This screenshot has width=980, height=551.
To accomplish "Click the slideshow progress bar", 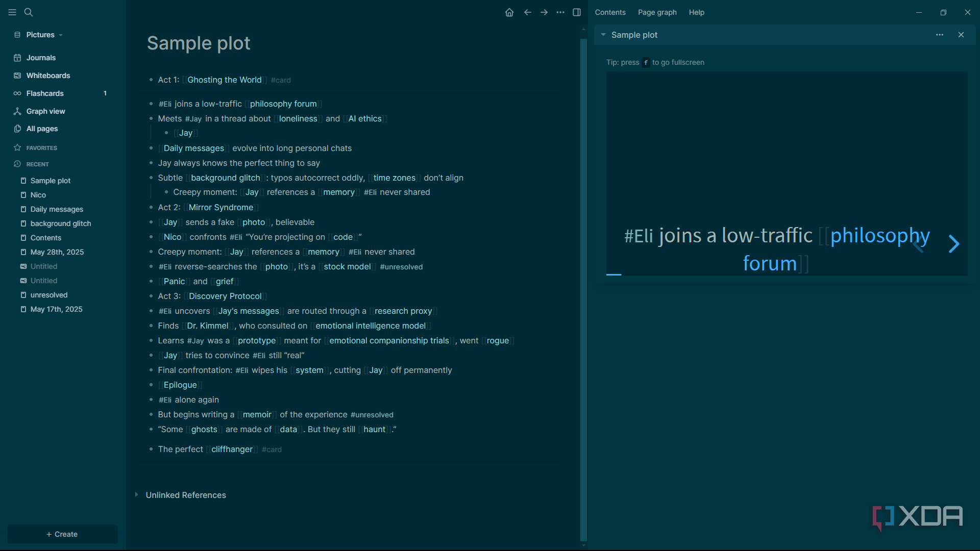I will tap(787, 274).
